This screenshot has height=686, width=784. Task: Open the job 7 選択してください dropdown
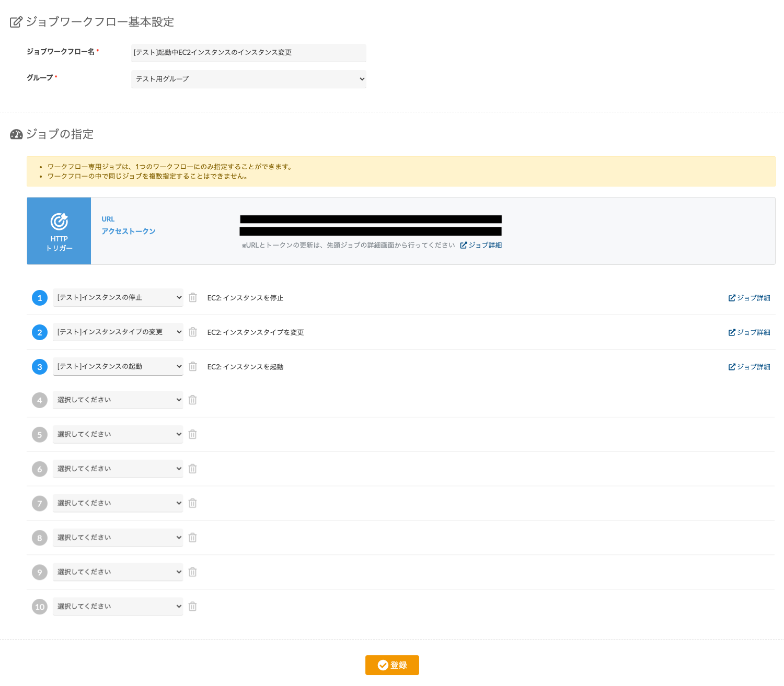(x=118, y=503)
